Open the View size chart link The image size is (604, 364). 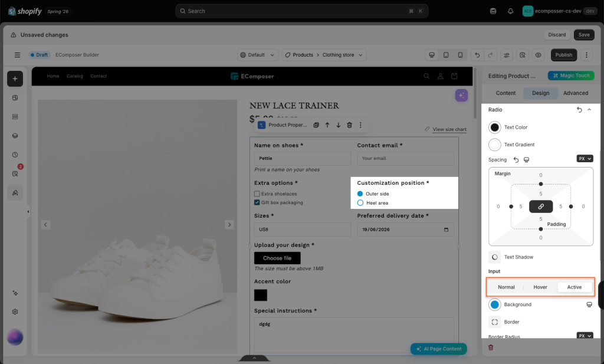coord(449,129)
